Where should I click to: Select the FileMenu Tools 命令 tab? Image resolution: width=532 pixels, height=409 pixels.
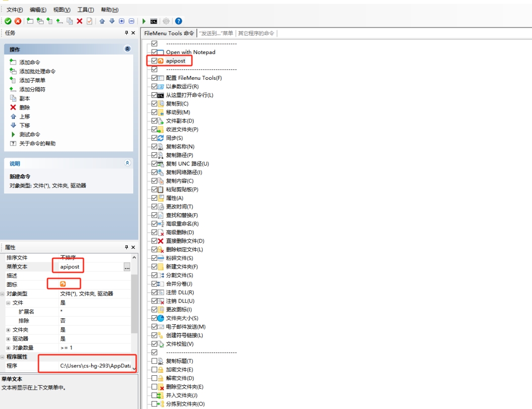[169, 33]
